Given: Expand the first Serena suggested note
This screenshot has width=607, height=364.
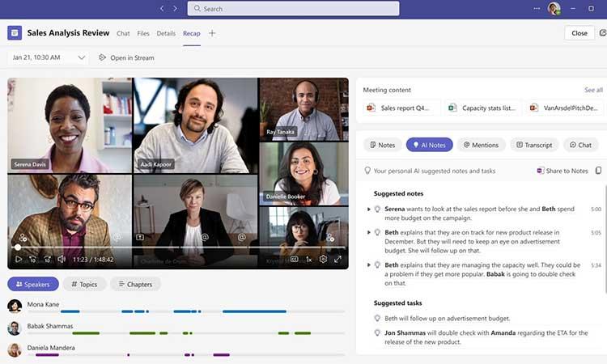Looking at the screenshot, I should click(x=369, y=209).
